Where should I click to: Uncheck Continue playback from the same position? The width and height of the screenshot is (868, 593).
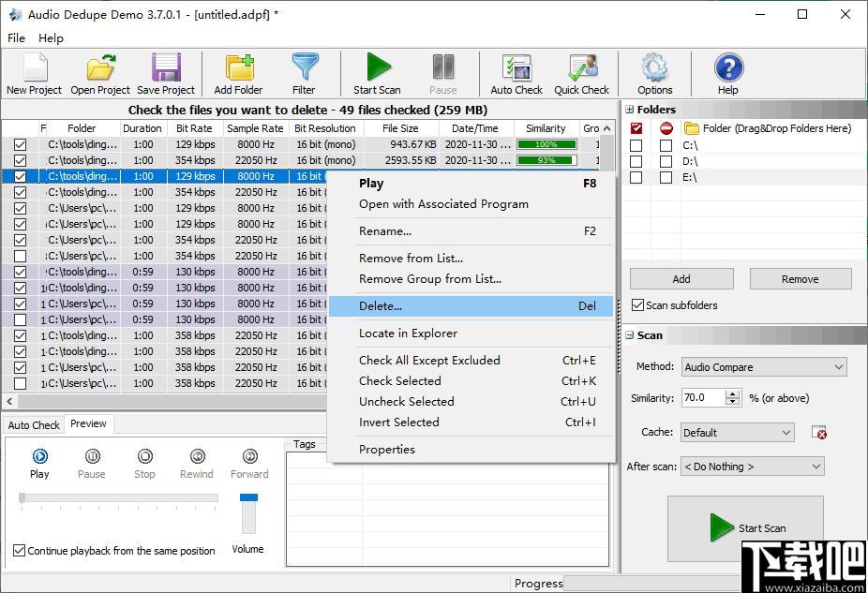click(20, 551)
